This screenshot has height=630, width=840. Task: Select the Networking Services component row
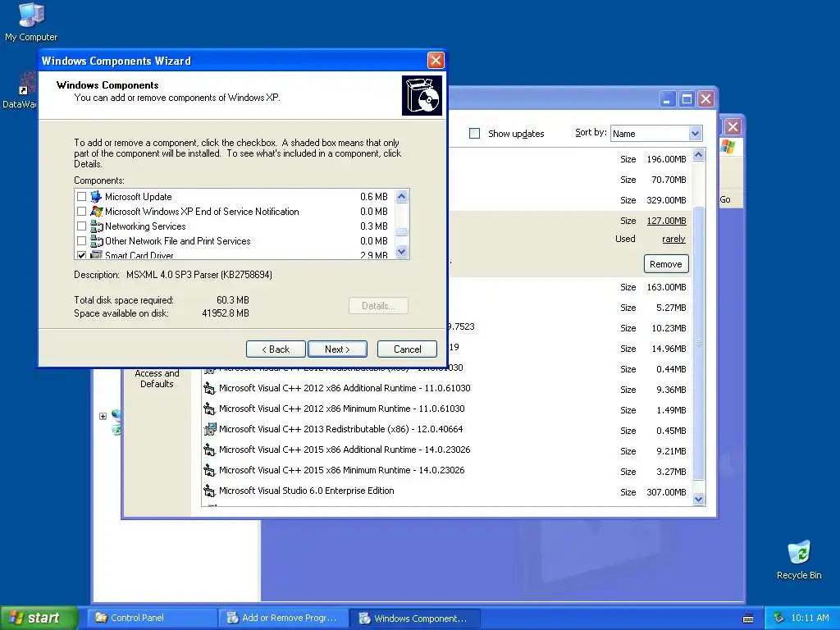[235, 226]
